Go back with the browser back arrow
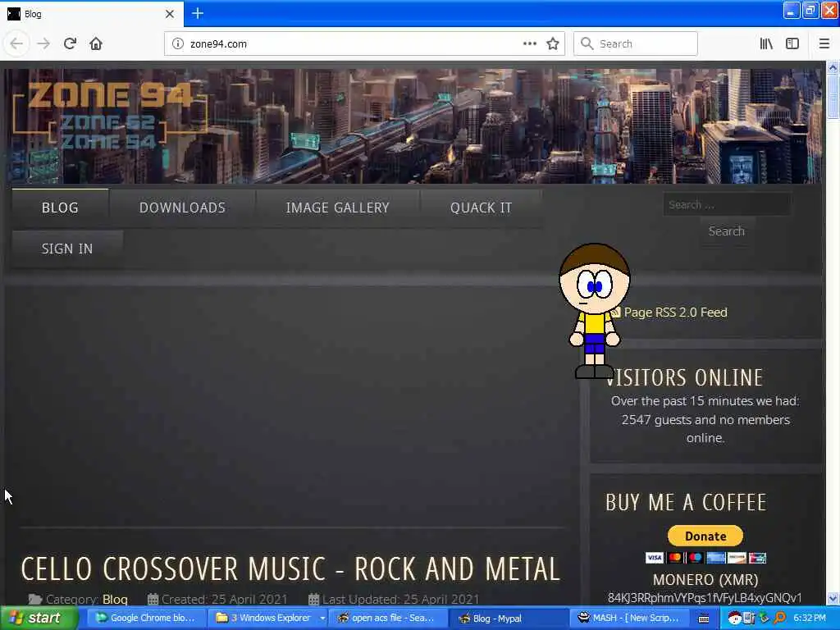The width and height of the screenshot is (840, 630). 16,43
